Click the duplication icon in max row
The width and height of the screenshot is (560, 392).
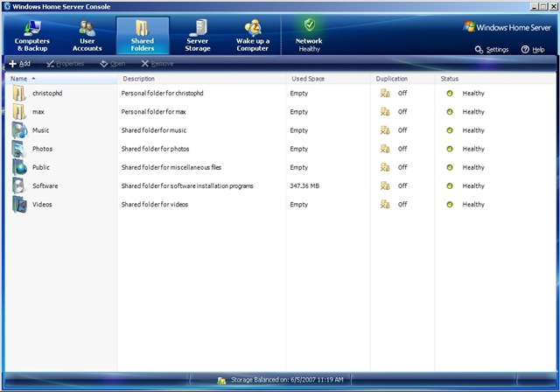pyautogui.click(x=385, y=112)
